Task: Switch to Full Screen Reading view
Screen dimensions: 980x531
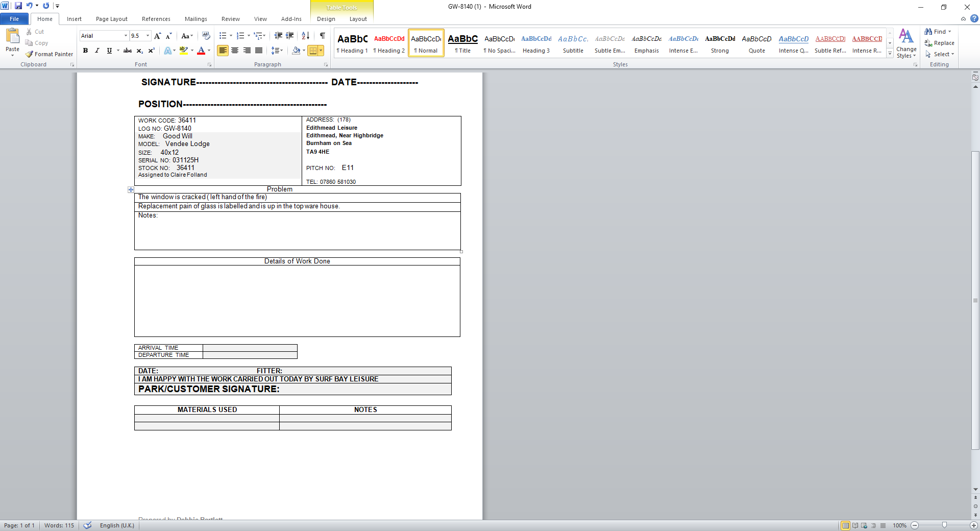Action: point(855,525)
